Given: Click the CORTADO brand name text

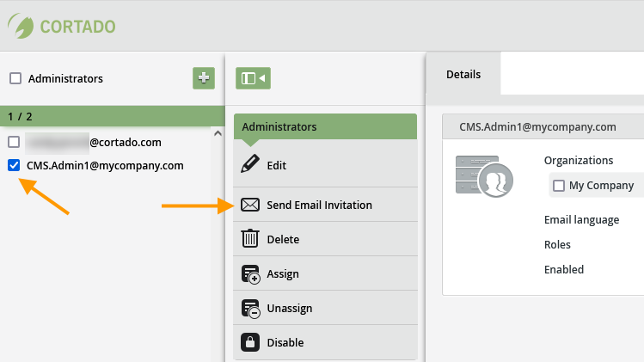Looking at the screenshot, I should tap(77, 27).
